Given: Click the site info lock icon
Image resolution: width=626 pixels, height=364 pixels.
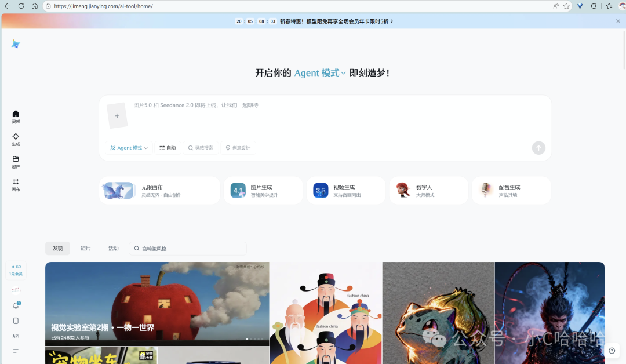Looking at the screenshot, I should pos(48,6).
